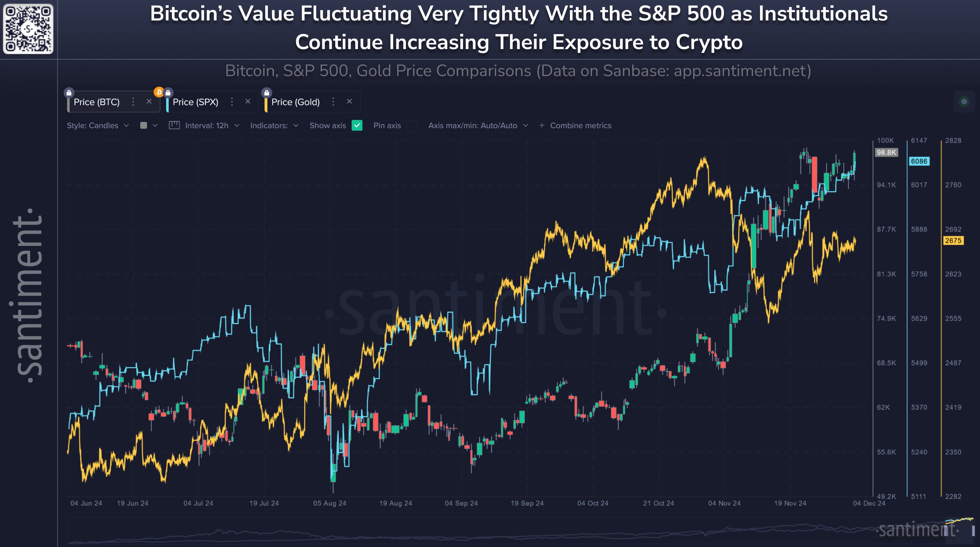This screenshot has width=980, height=547.
Task: Click the lock icon on Price (BTC)
Action: tap(69, 93)
